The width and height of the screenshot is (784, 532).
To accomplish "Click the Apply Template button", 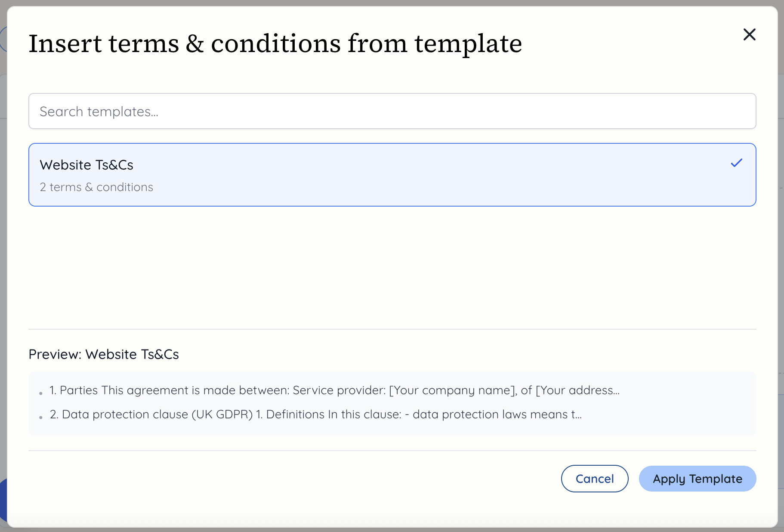I will (698, 479).
